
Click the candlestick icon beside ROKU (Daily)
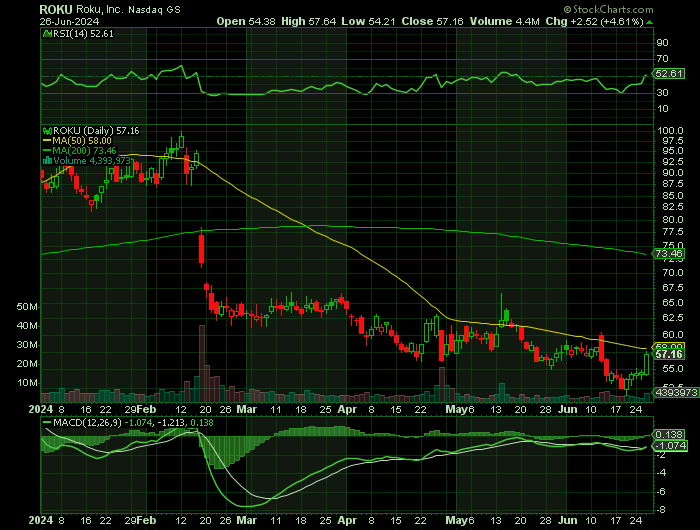pyautogui.click(x=47, y=131)
